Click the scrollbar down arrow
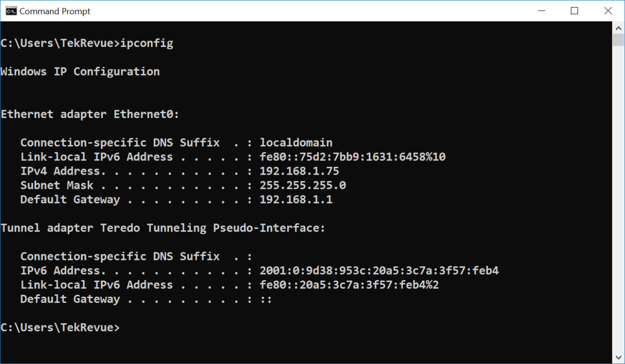This screenshot has width=625, height=364. (x=618, y=358)
